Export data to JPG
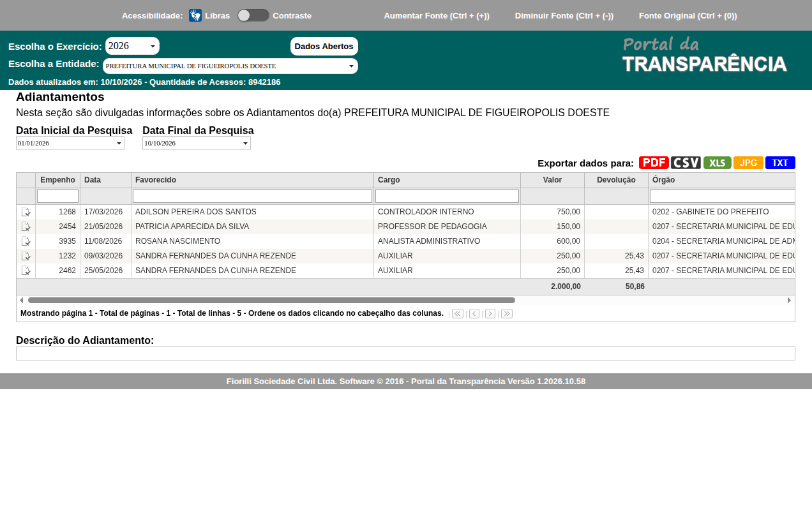The height and width of the screenshot is (513, 812). click(748, 163)
